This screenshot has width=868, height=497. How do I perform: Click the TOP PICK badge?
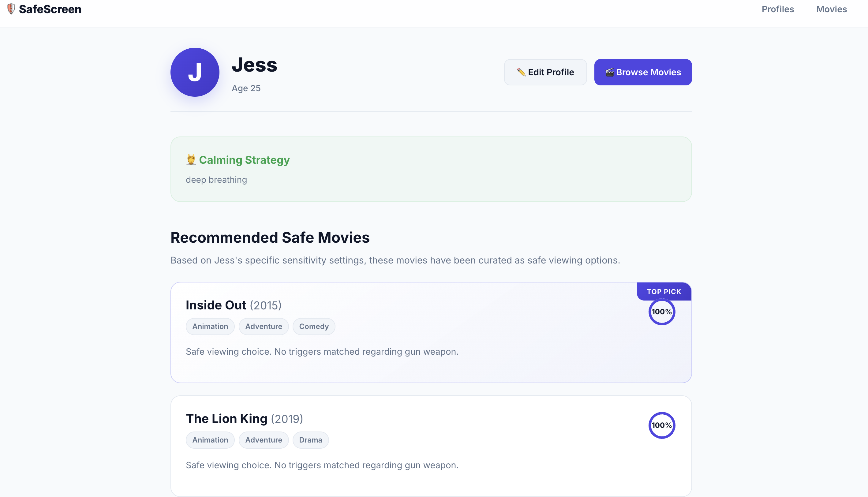664,292
